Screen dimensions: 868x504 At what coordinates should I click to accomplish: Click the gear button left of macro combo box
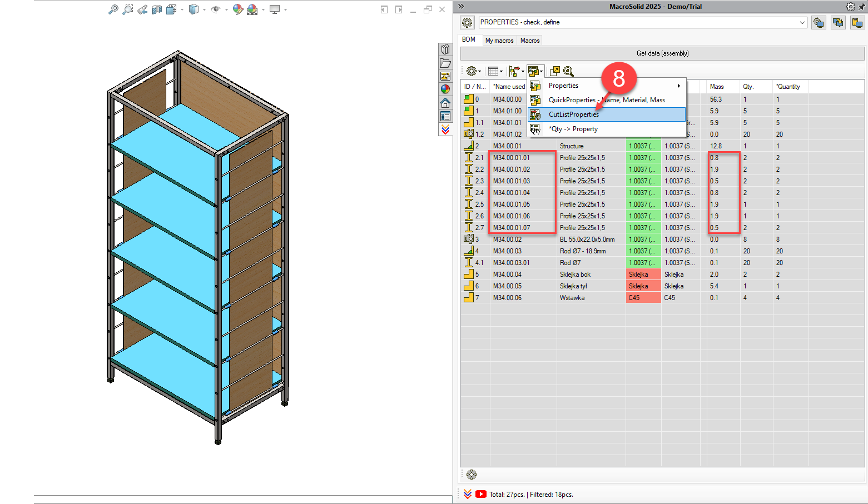coord(467,23)
